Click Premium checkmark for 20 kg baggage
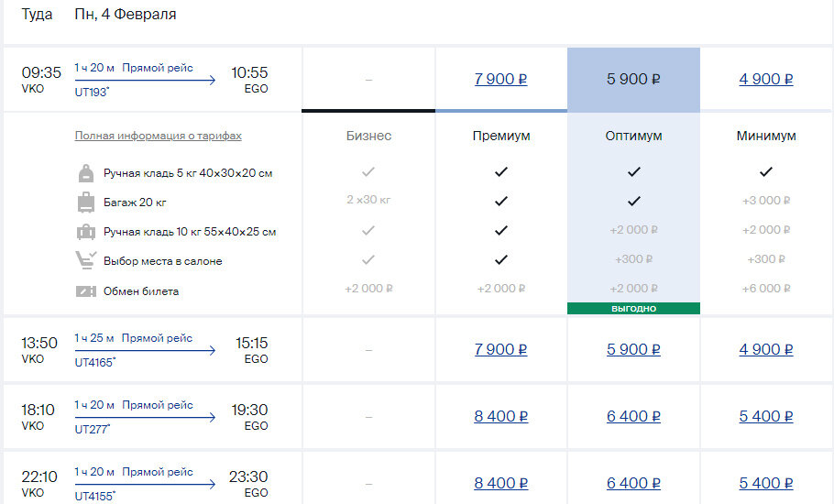The width and height of the screenshot is (834, 504). 501,201
